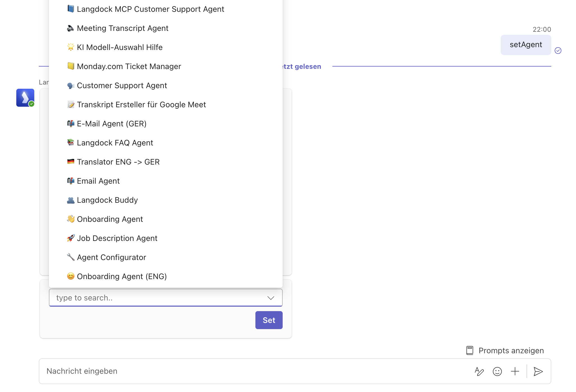Click the rocket emoji of Job Description Agent

click(x=71, y=238)
